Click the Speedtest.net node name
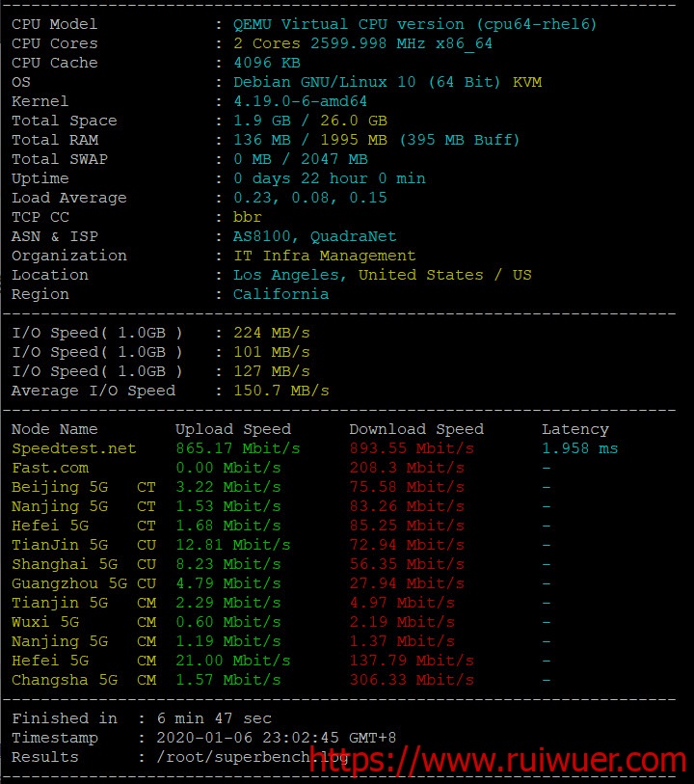Image resolution: width=694 pixels, height=784 pixels. click(x=74, y=448)
